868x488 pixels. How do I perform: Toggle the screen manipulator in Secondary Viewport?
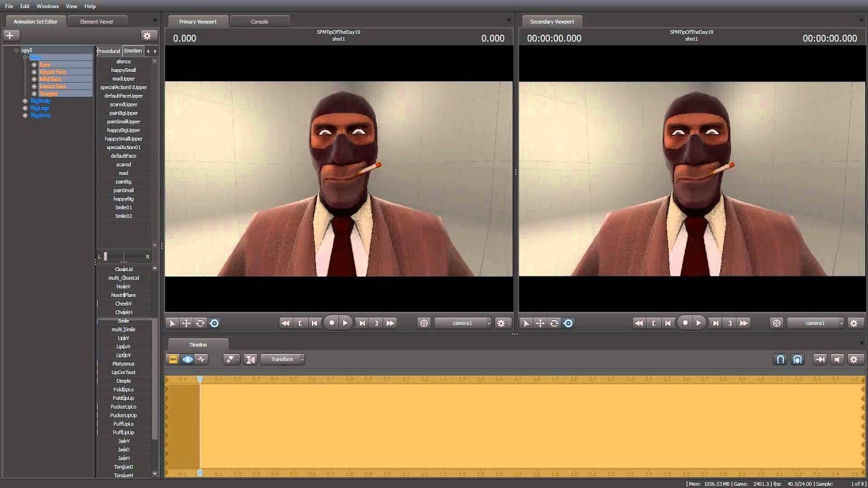[x=568, y=323]
